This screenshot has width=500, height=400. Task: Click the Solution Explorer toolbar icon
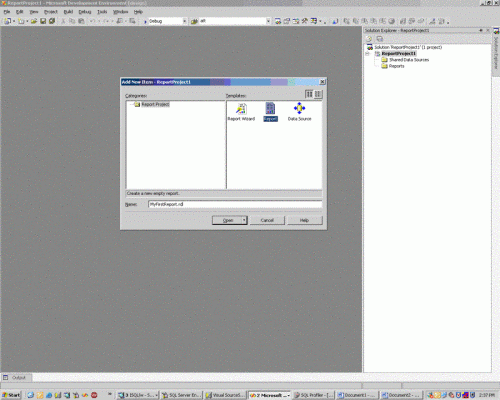pyautogui.click(x=278, y=21)
